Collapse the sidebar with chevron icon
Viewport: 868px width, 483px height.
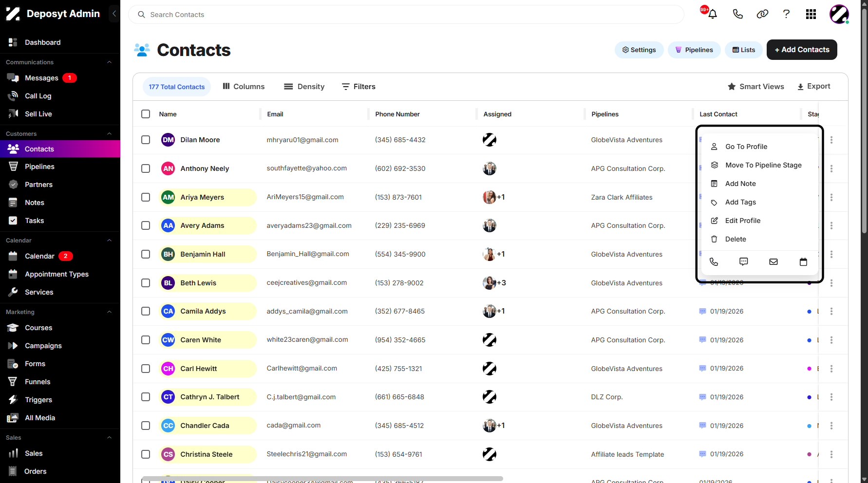point(114,14)
